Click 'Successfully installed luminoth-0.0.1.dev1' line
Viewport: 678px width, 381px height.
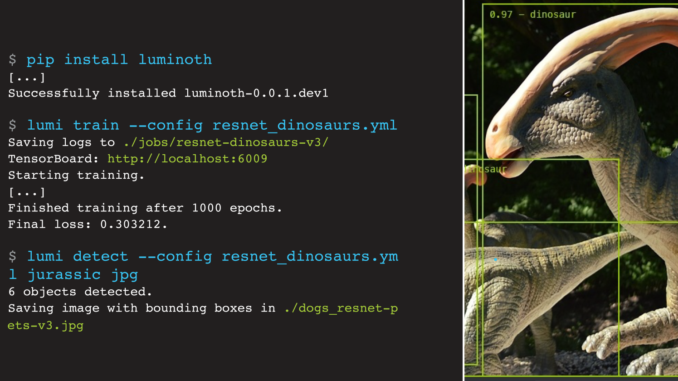pos(168,93)
